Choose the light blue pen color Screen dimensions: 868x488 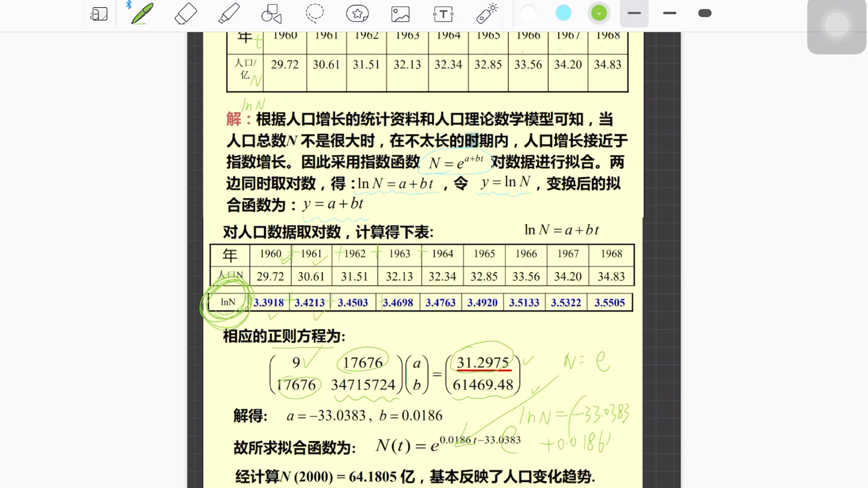point(564,13)
